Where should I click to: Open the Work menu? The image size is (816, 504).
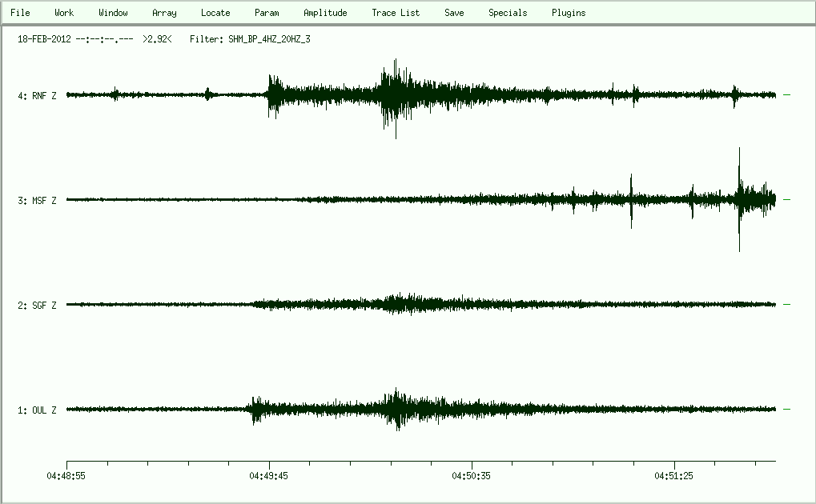click(64, 13)
